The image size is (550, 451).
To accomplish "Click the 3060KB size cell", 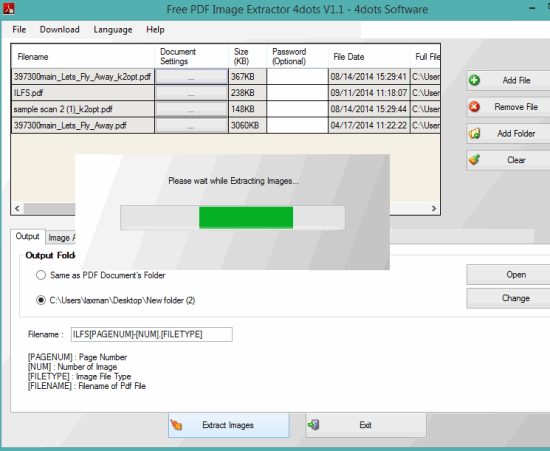I will (x=248, y=126).
